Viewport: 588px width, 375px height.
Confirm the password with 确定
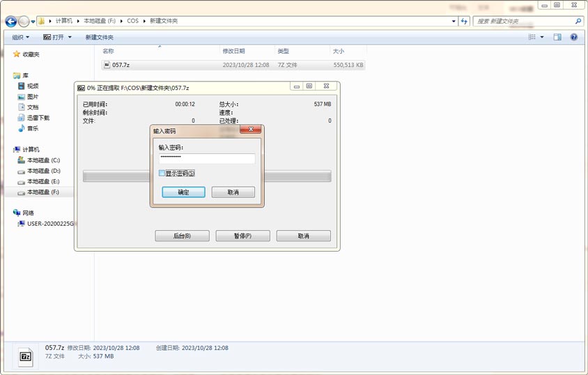183,192
